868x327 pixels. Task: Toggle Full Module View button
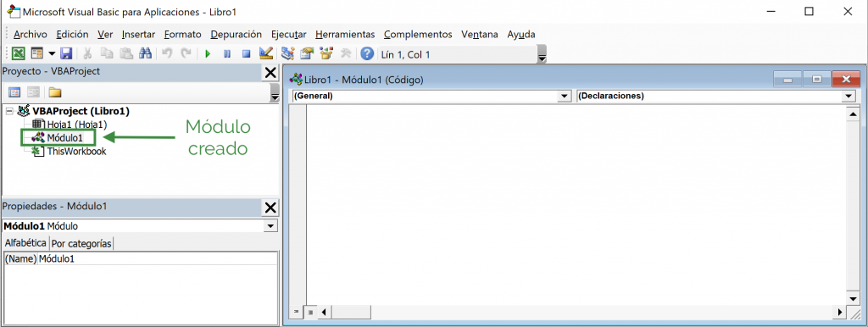(310, 312)
